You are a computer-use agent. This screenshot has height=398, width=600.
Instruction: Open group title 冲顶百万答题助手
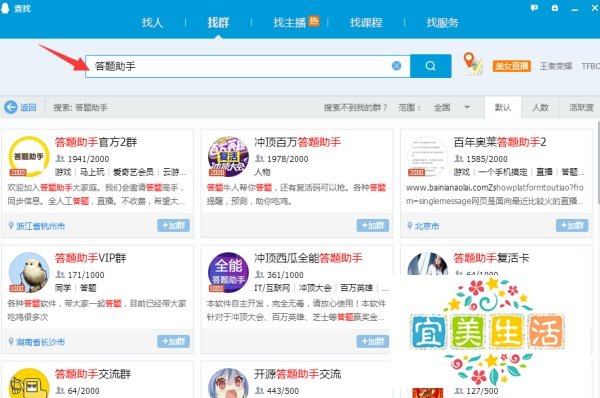pos(297,142)
